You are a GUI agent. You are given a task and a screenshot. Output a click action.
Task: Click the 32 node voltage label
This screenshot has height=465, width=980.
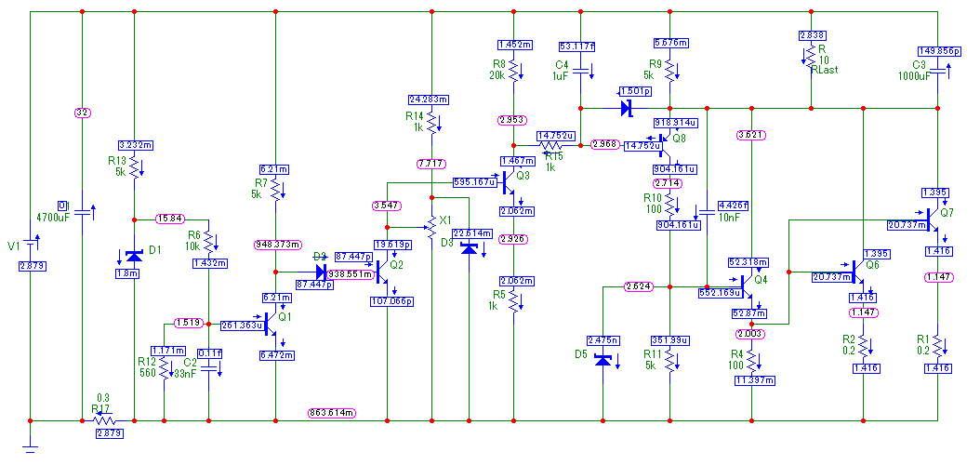[x=83, y=113]
